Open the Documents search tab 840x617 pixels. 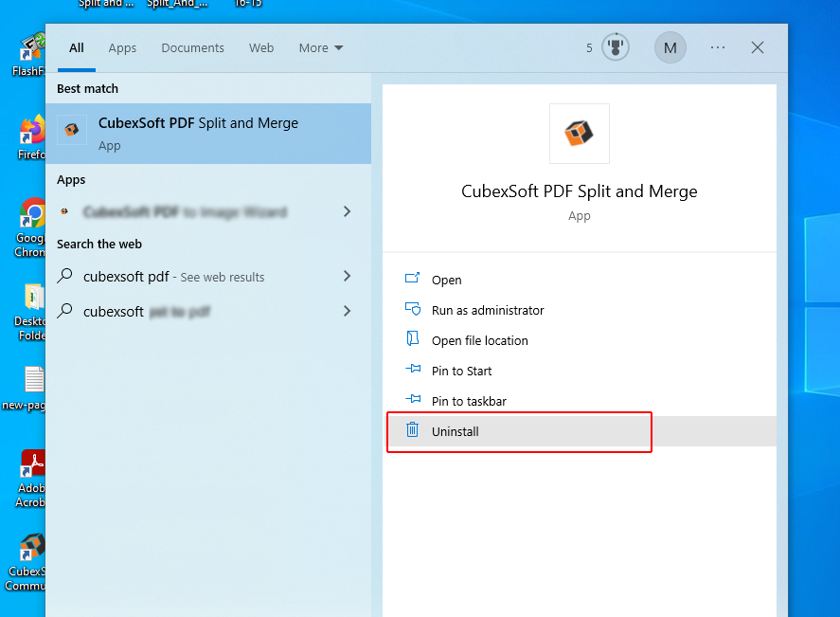[193, 47]
